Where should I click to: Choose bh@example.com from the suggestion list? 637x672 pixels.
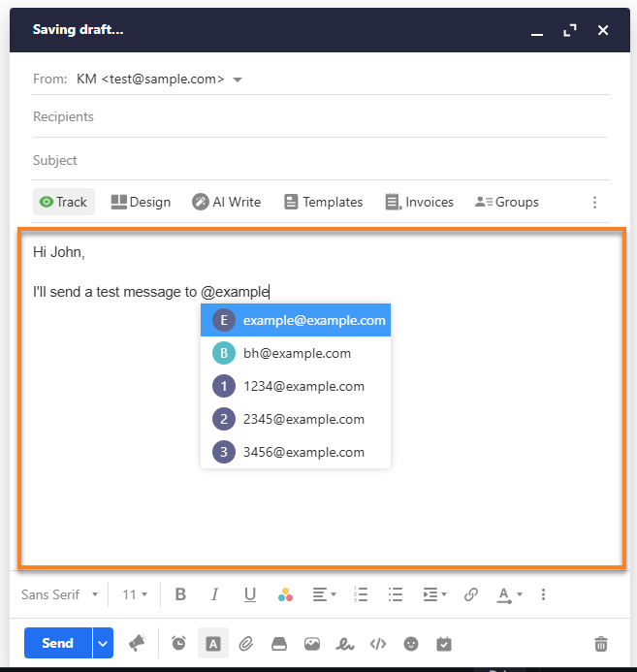click(x=296, y=353)
